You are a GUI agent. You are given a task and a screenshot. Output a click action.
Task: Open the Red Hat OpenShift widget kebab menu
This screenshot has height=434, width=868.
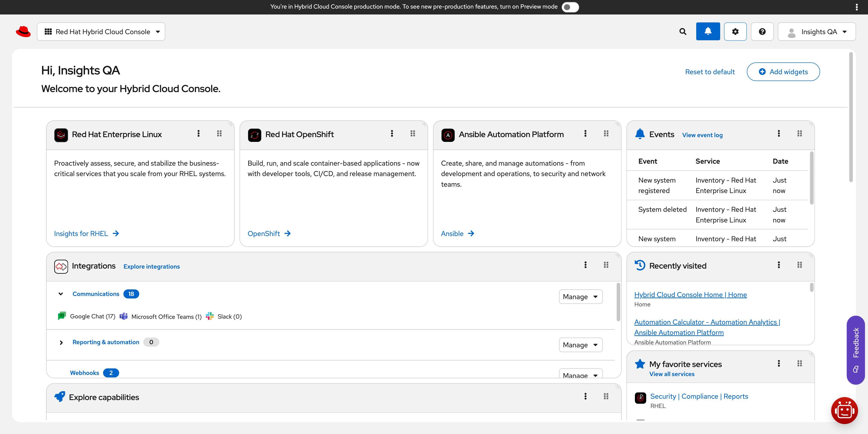[392, 133]
